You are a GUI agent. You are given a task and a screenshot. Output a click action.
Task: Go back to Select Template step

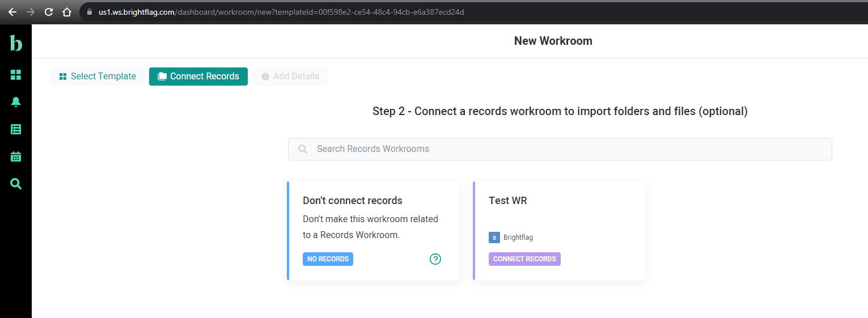click(98, 77)
